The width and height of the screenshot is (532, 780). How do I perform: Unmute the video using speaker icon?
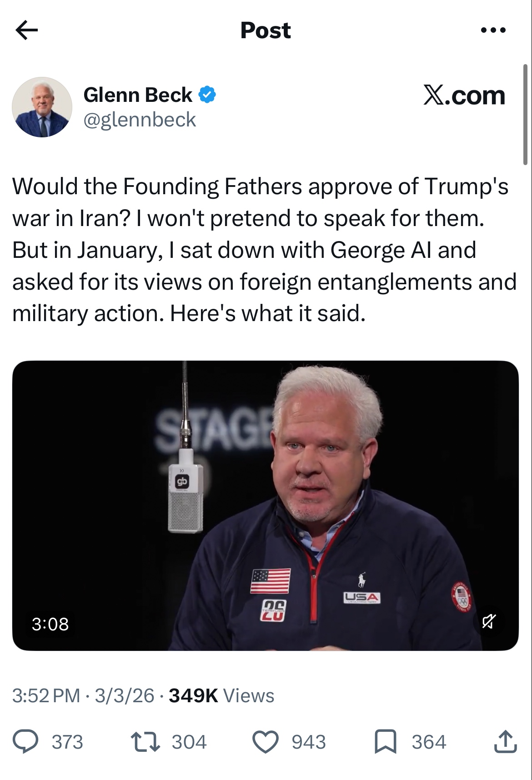(489, 621)
